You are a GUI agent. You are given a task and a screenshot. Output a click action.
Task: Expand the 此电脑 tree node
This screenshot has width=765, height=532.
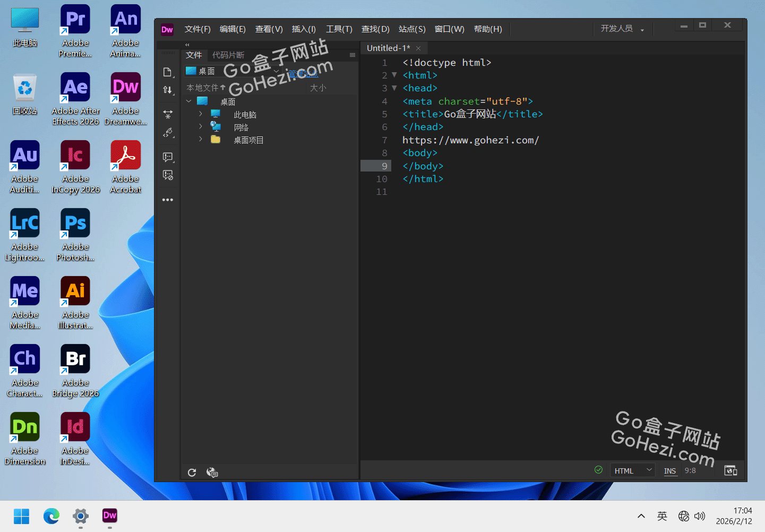pyautogui.click(x=201, y=114)
